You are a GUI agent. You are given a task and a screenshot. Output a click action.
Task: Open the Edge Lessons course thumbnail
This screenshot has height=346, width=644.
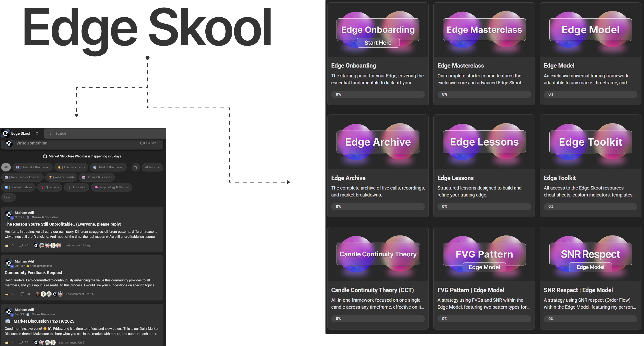[484, 142]
